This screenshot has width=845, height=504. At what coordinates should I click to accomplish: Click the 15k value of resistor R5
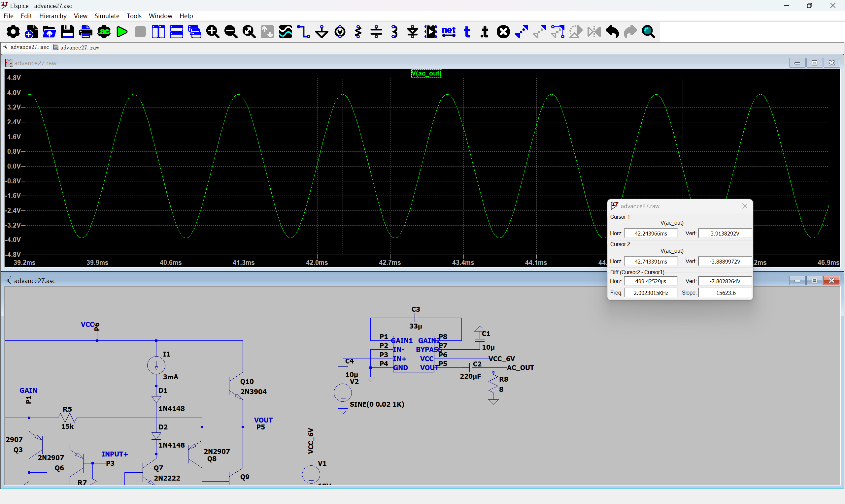(x=67, y=426)
